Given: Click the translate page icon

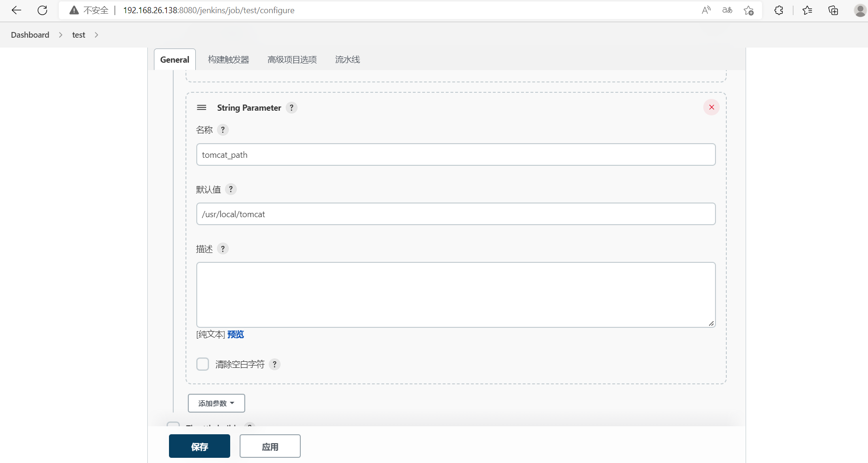Looking at the screenshot, I should pos(727,10).
